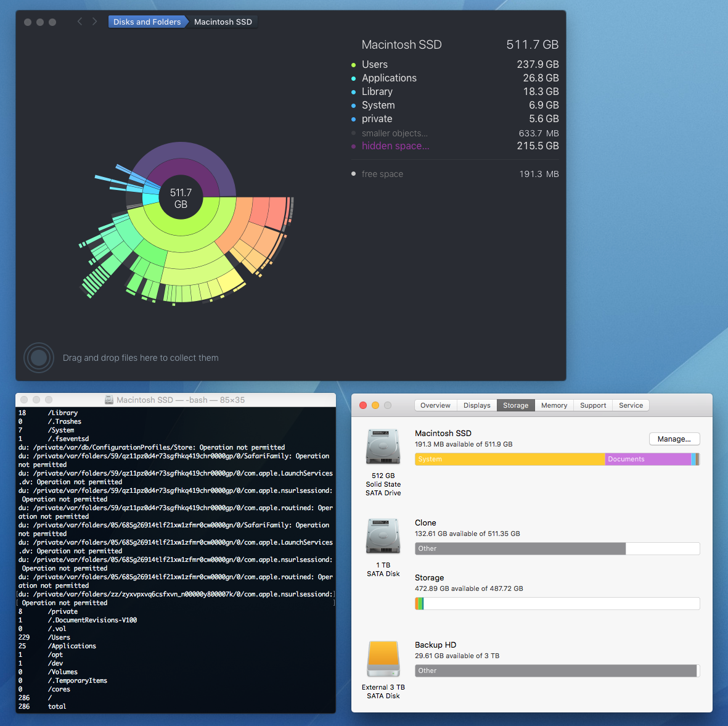Open the Library row (18.3 GB)
The width and height of the screenshot is (728, 726).
[455, 91]
